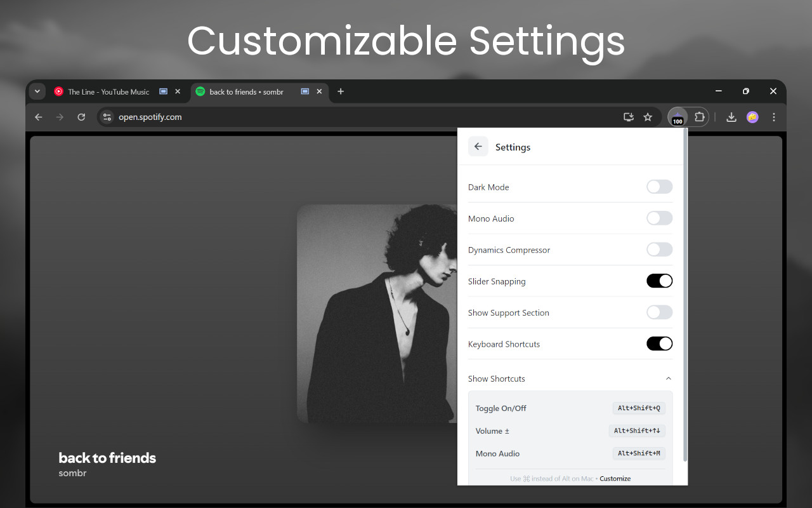Click the media indicator on the YouTube Music tab

(163, 91)
